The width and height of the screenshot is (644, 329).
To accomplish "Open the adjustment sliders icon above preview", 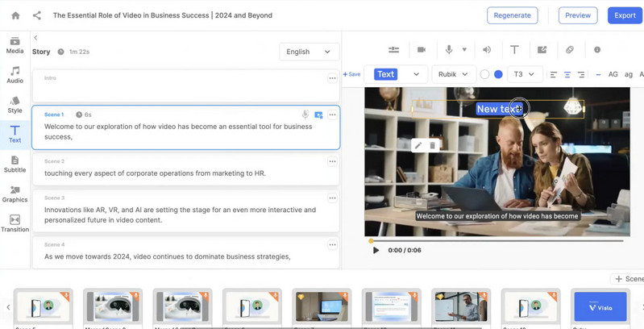I will click(x=393, y=50).
